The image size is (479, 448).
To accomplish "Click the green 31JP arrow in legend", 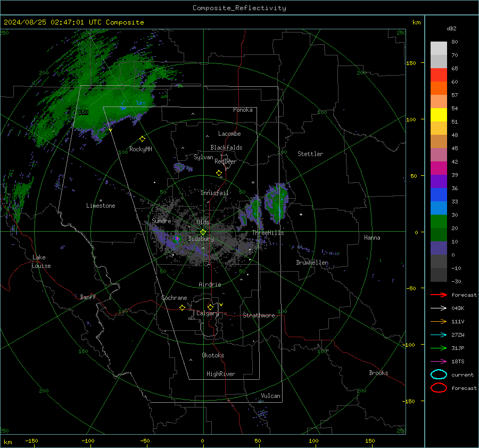I will pyautogui.click(x=439, y=348).
